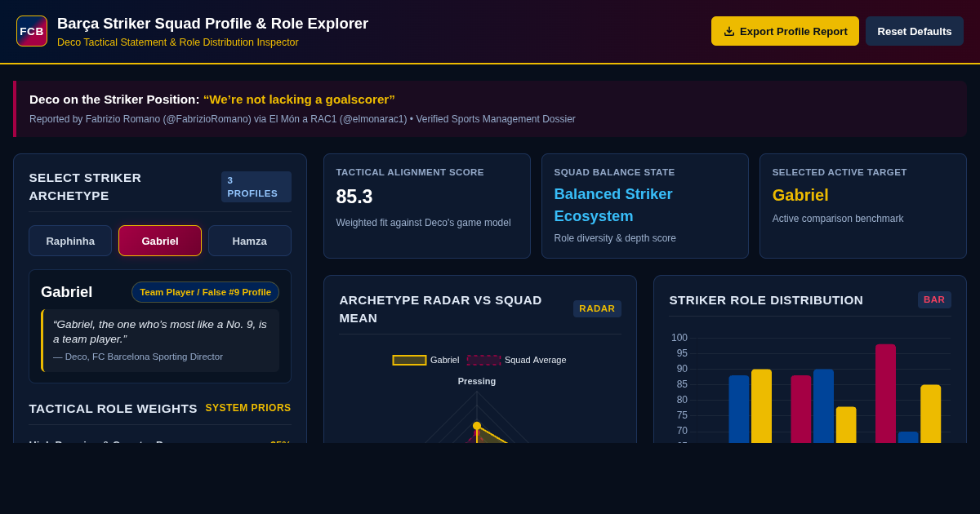Click the Tactical Role Weights heading
The image size is (980, 514).
[114, 408]
